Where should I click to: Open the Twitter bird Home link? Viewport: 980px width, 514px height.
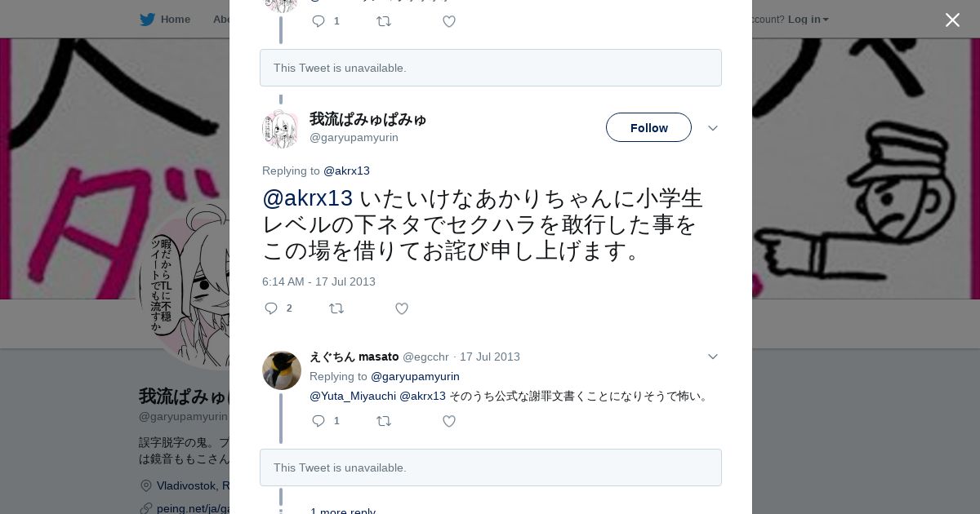tap(165, 19)
